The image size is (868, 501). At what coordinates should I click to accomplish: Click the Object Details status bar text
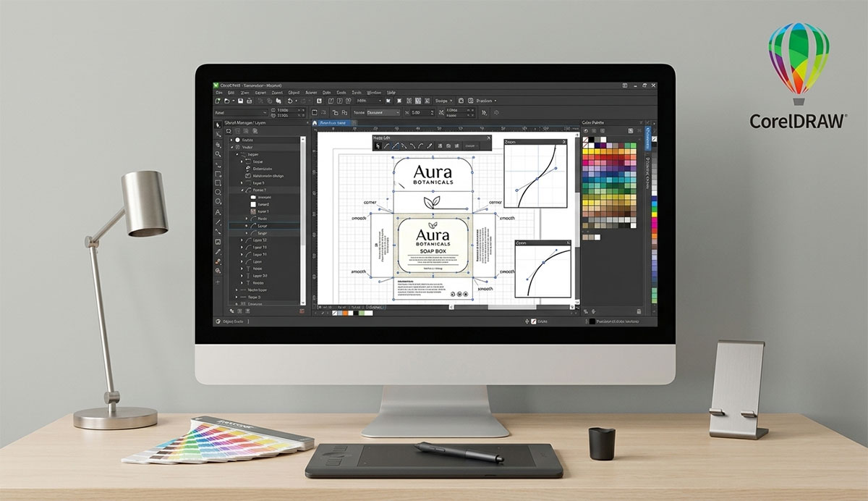pos(233,321)
